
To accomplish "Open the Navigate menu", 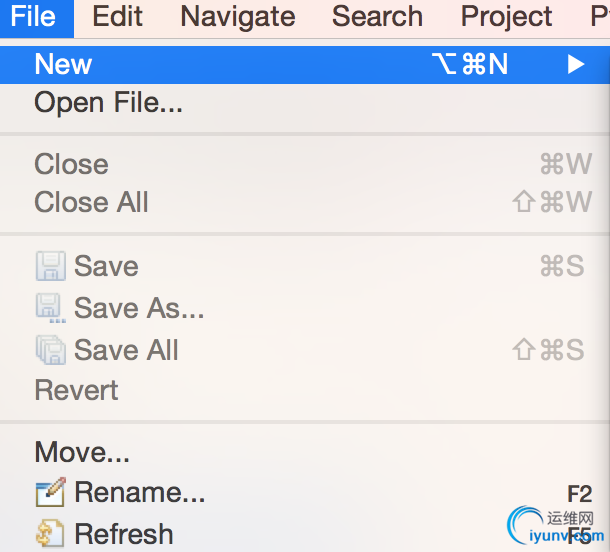I will click(238, 17).
